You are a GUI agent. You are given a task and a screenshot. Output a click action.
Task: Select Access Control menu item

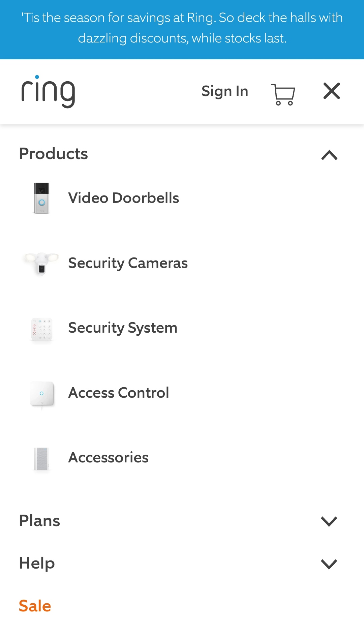119,393
